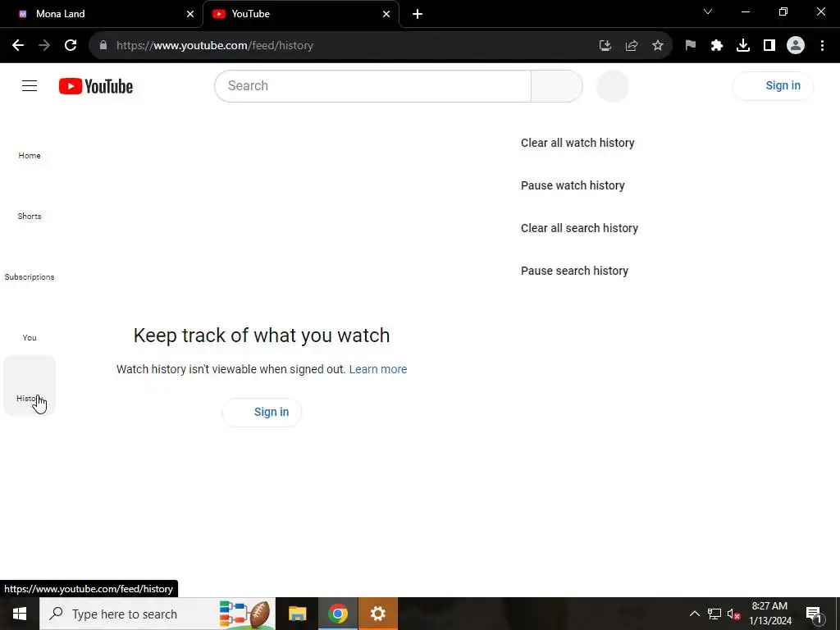Viewport: 840px width, 630px height.
Task: Open the Windows Start menu
Action: (x=20, y=614)
